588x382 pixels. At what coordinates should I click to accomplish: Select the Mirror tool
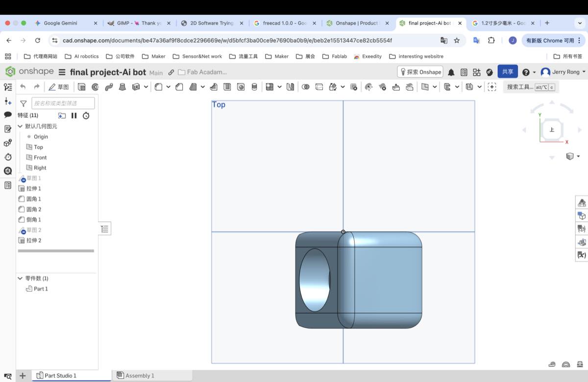coord(291,87)
